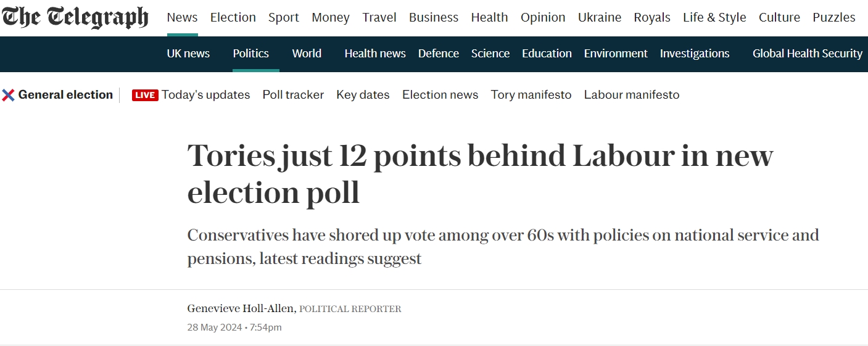Select the Defence tab

[439, 54]
